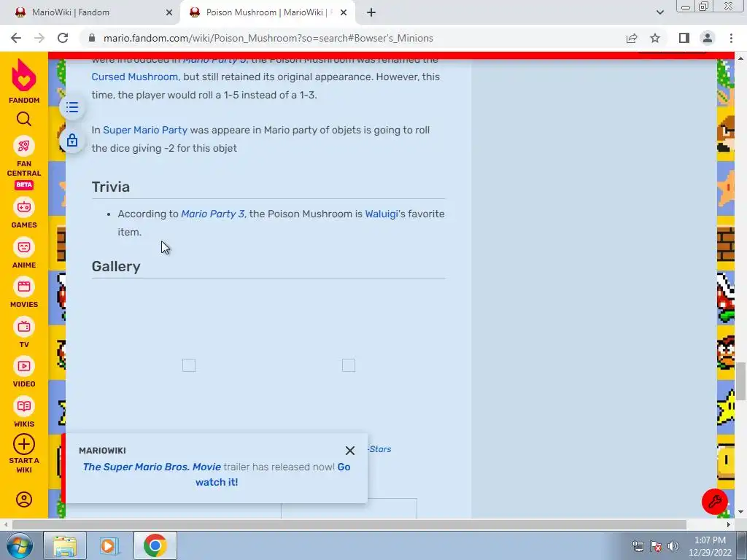
Task: Click the Chrome taskbar icon
Action: pyautogui.click(x=155, y=545)
